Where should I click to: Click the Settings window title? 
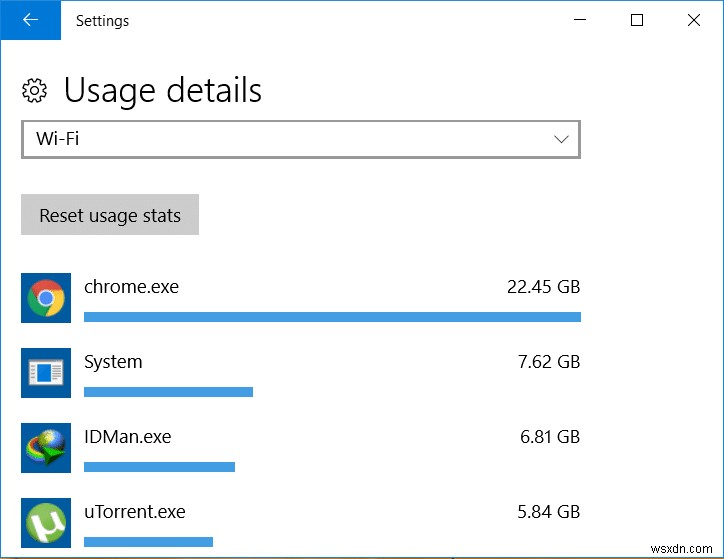pyautogui.click(x=102, y=21)
